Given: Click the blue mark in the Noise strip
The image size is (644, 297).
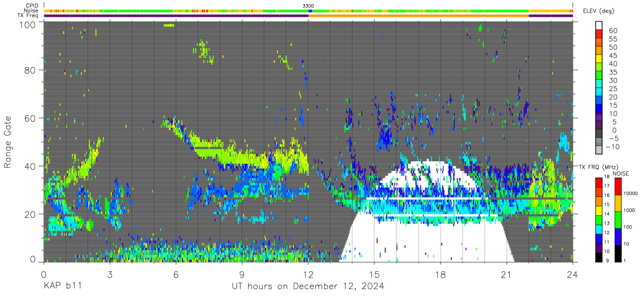Looking at the screenshot, I should pyautogui.click(x=310, y=10).
